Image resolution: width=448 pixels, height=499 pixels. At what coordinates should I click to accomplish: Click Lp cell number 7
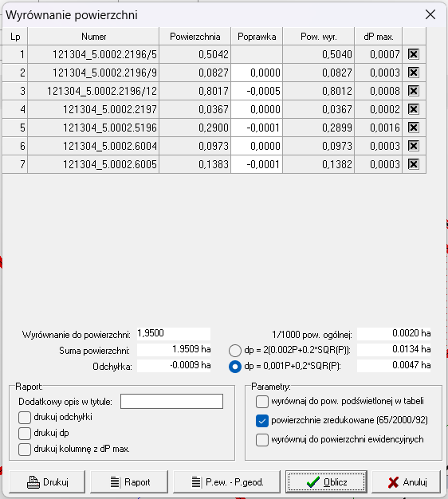tap(15, 164)
